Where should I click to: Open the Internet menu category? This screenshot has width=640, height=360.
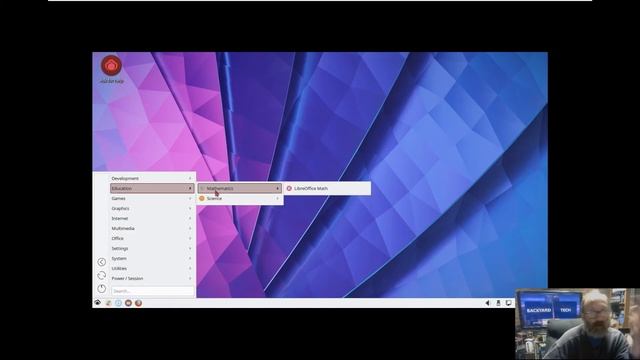(151, 218)
